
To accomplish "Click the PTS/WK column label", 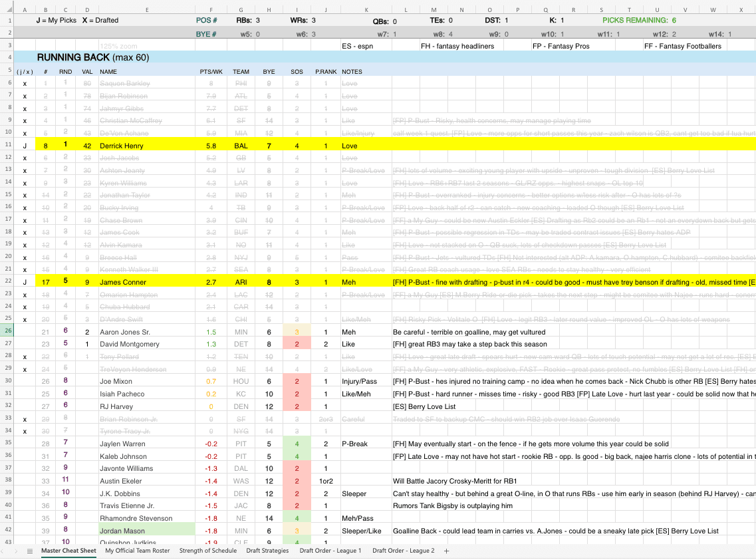I will [211, 71].
